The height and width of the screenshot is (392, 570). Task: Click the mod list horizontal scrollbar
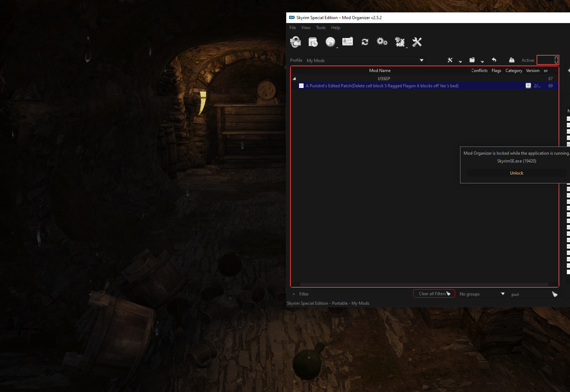[x=424, y=285]
